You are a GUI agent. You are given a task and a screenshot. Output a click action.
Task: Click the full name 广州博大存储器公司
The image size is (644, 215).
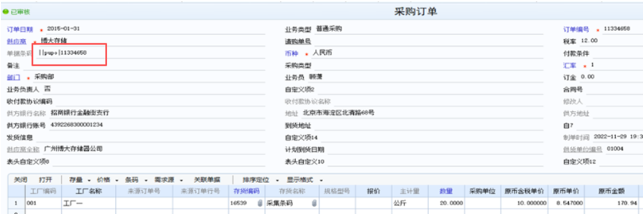(72, 149)
